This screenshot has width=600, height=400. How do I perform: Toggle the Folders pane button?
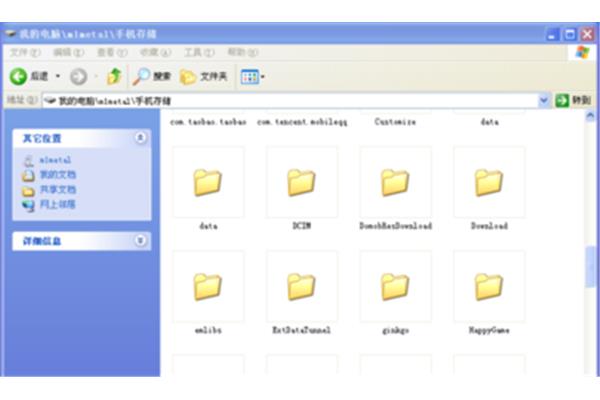pyautogui.click(x=203, y=77)
